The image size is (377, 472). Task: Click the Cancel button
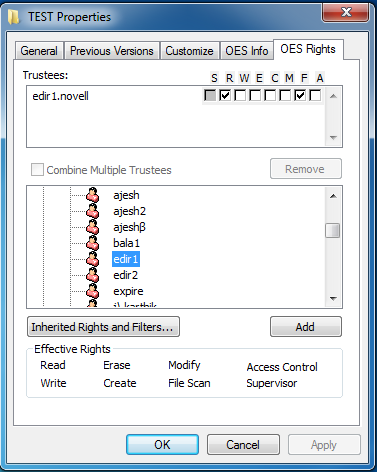pos(243,445)
